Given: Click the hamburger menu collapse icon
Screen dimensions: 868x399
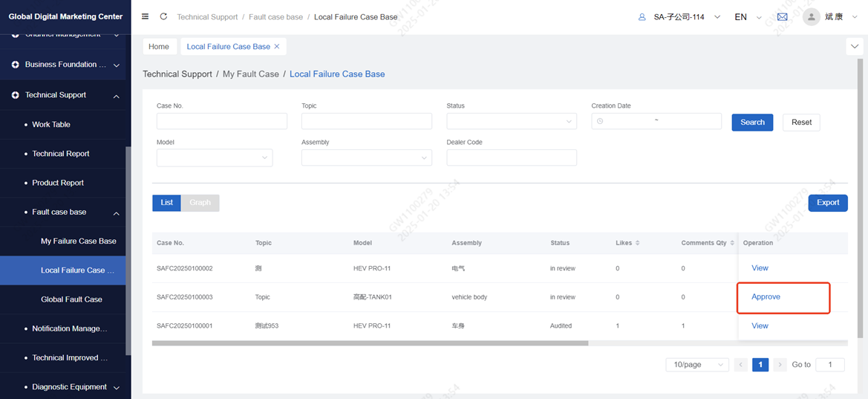Looking at the screenshot, I should [x=145, y=16].
